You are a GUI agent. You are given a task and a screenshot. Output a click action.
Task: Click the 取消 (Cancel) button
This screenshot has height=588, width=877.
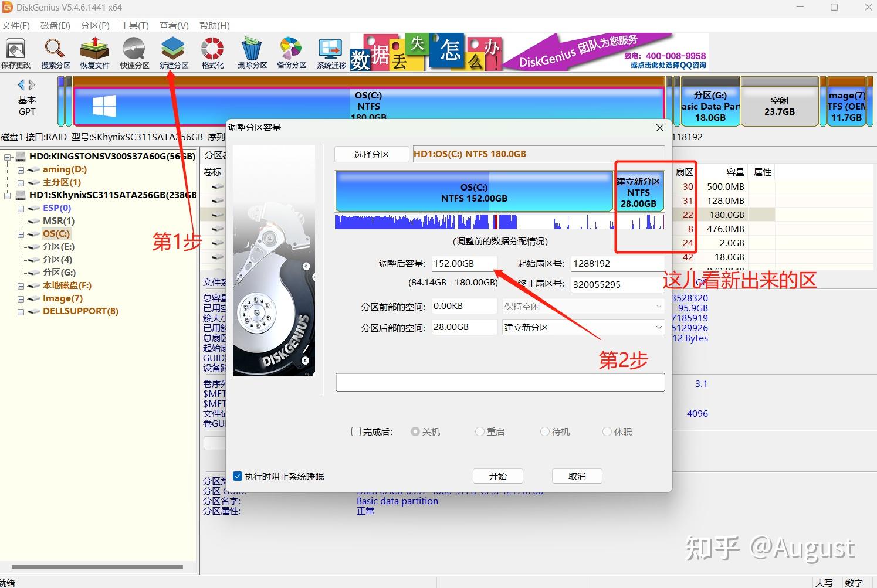pos(577,476)
